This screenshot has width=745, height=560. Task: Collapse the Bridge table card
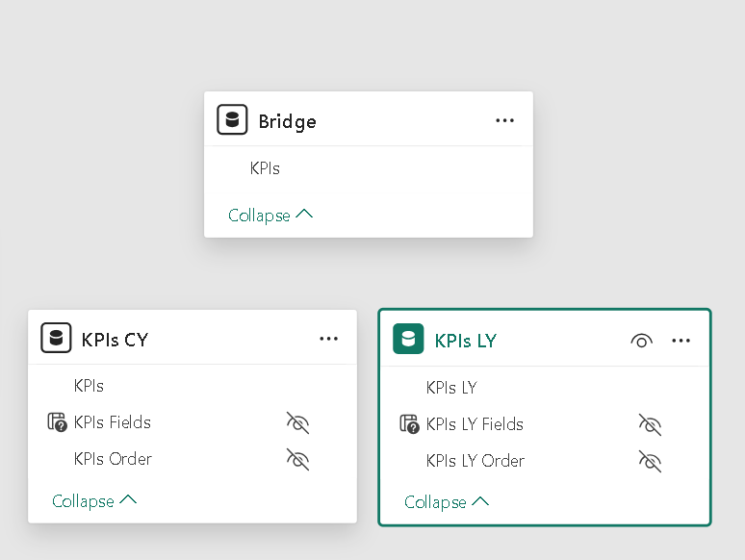point(270,216)
